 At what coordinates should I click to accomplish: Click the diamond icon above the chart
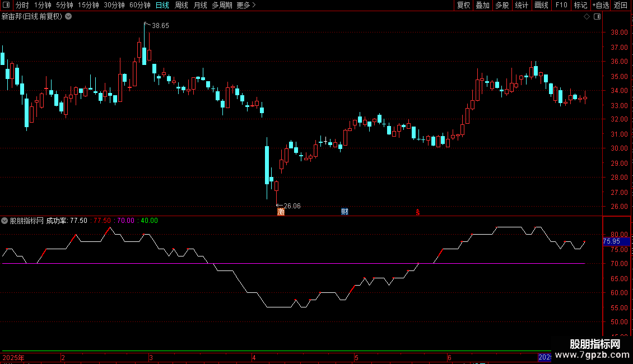pos(587,17)
